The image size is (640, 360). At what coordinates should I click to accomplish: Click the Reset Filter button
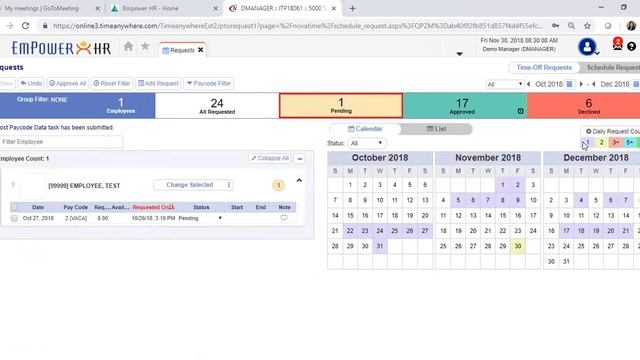click(x=112, y=83)
